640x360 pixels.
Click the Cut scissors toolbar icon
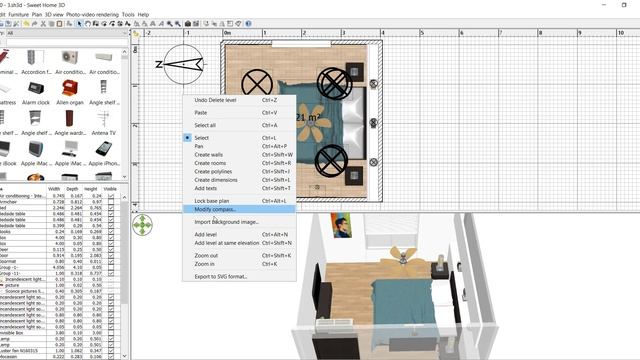(43, 24)
